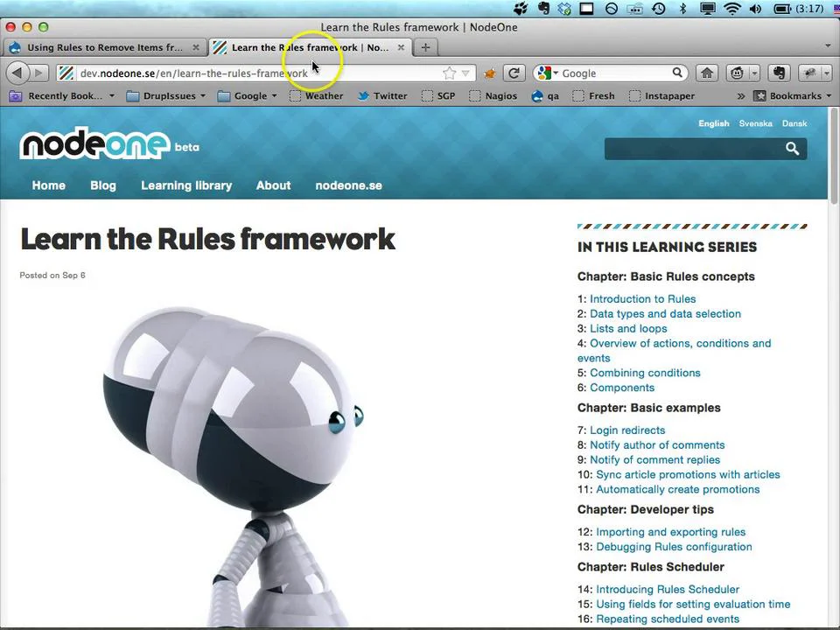
Task: Close the Learn the Rules framework tab
Action: coord(401,47)
